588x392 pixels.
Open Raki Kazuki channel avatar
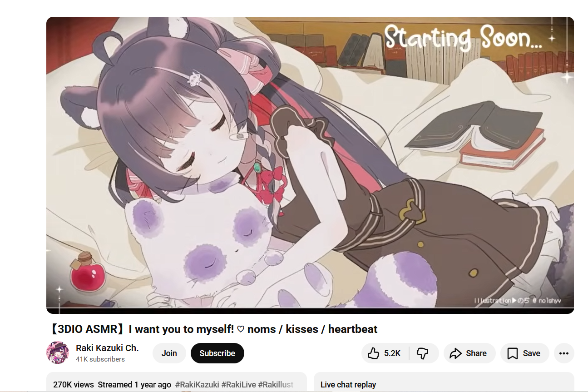[58, 353]
